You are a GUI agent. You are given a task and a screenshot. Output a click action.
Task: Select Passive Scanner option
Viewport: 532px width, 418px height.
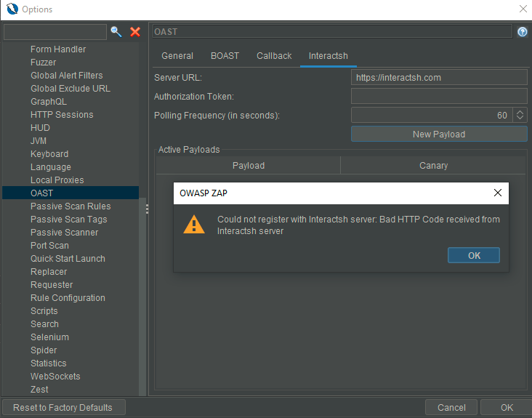[64, 232]
